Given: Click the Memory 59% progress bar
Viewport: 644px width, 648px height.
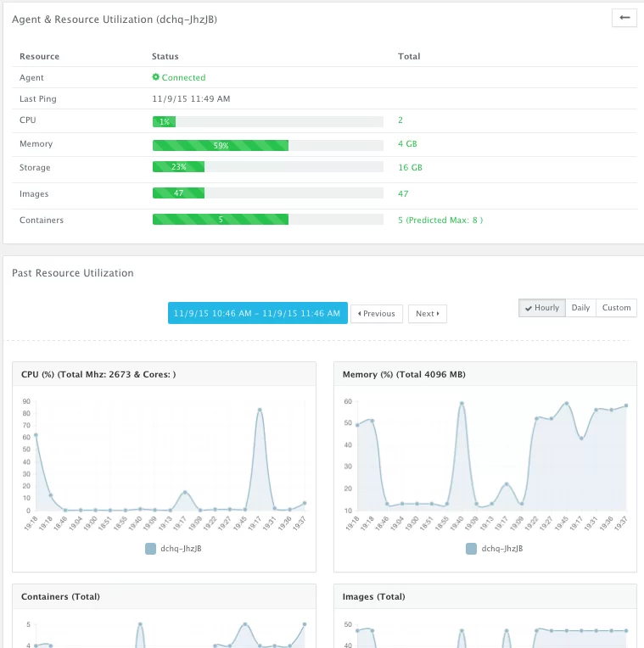Looking at the screenshot, I should (268, 146).
